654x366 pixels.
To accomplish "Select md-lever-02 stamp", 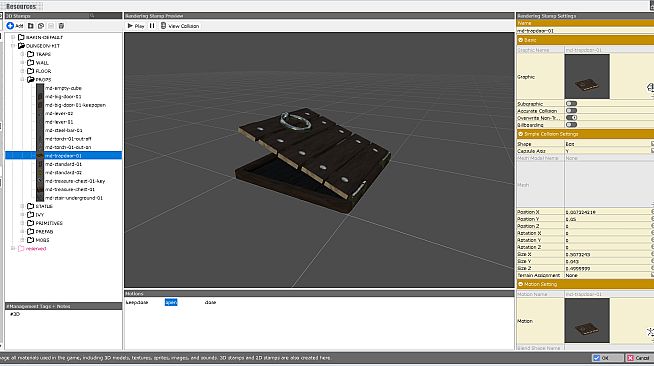I will (x=59, y=113).
